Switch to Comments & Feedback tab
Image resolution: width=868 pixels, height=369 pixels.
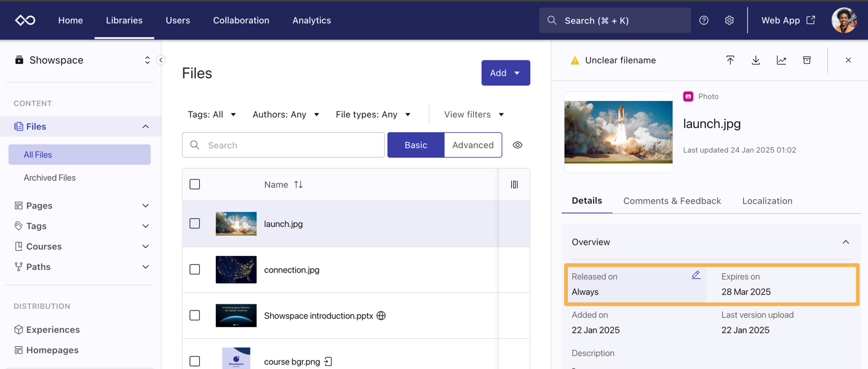672,201
